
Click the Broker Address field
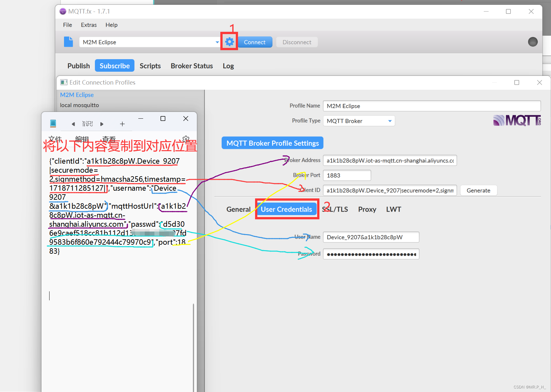coord(390,160)
